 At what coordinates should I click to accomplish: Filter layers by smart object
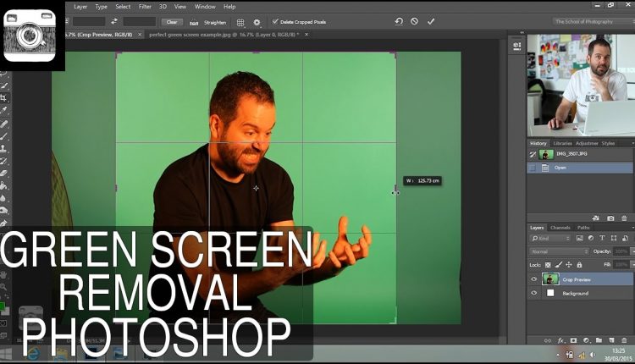point(626,238)
